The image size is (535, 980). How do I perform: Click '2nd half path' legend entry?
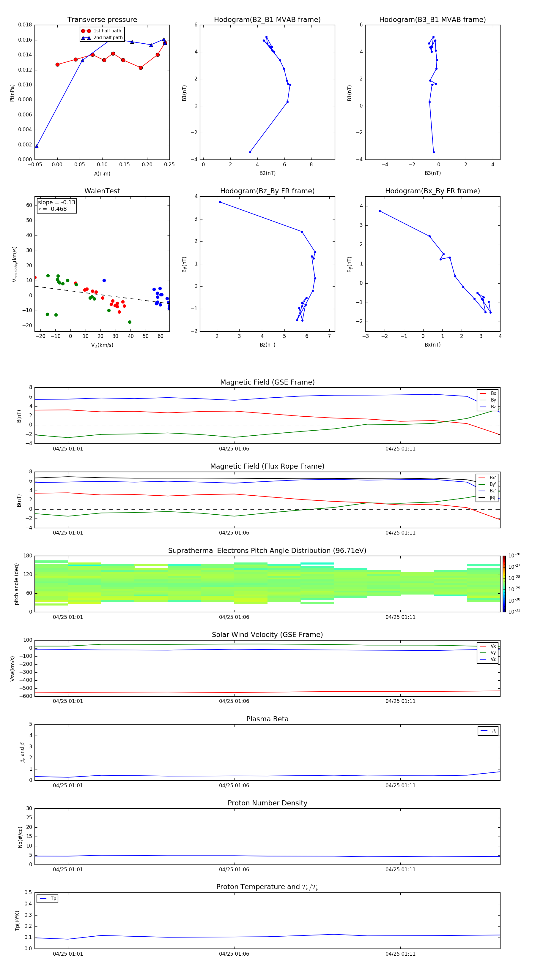tap(103, 38)
